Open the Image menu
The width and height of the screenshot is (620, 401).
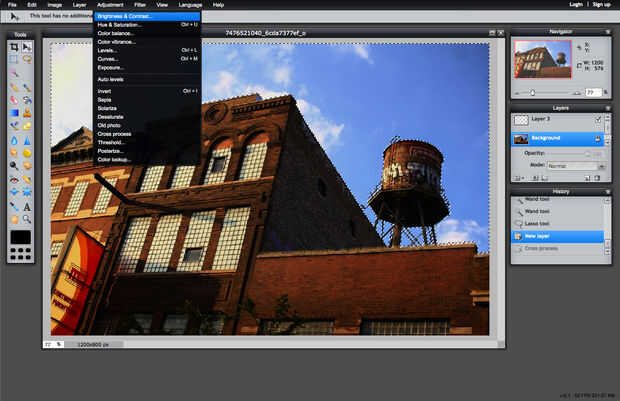[55, 5]
